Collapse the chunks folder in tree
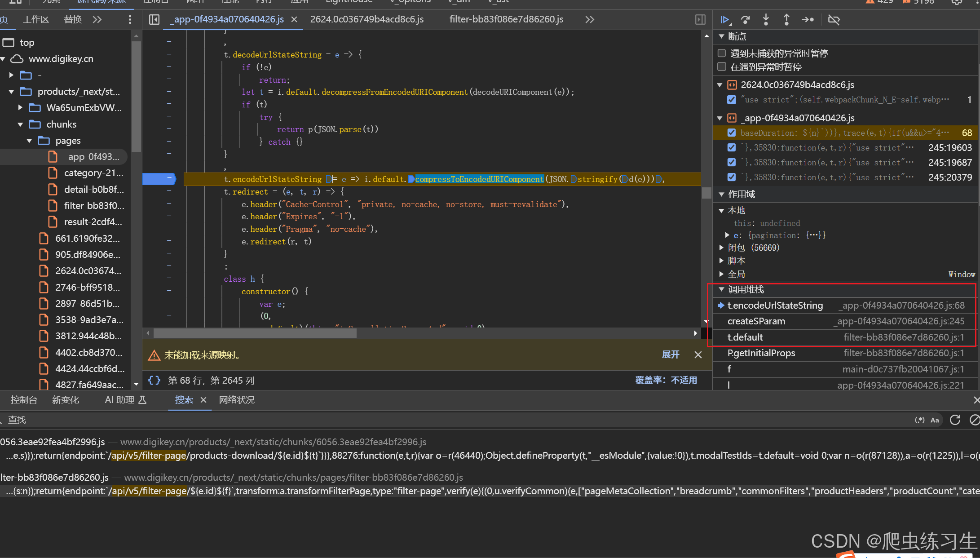Viewport: 980px width, 558px height. (x=20, y=124)
